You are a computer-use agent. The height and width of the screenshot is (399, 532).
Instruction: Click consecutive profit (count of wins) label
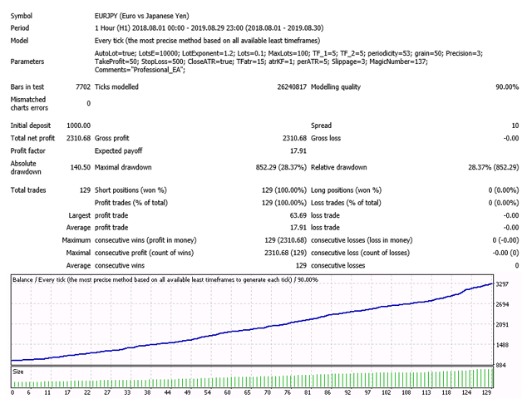pos(144,253)
